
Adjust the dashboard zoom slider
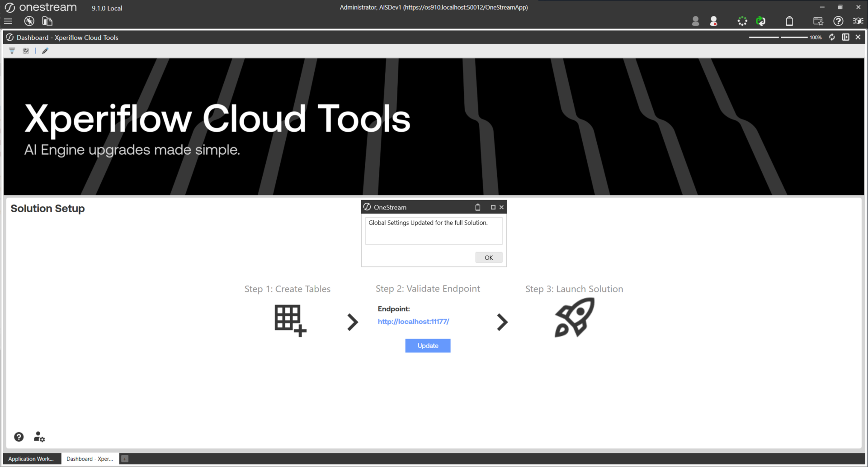point(779,37)
